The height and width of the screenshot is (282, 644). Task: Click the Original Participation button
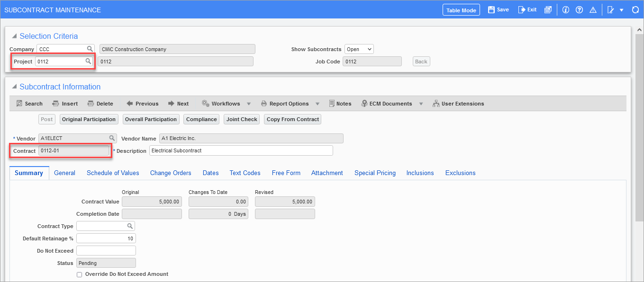tap(89, 119)
